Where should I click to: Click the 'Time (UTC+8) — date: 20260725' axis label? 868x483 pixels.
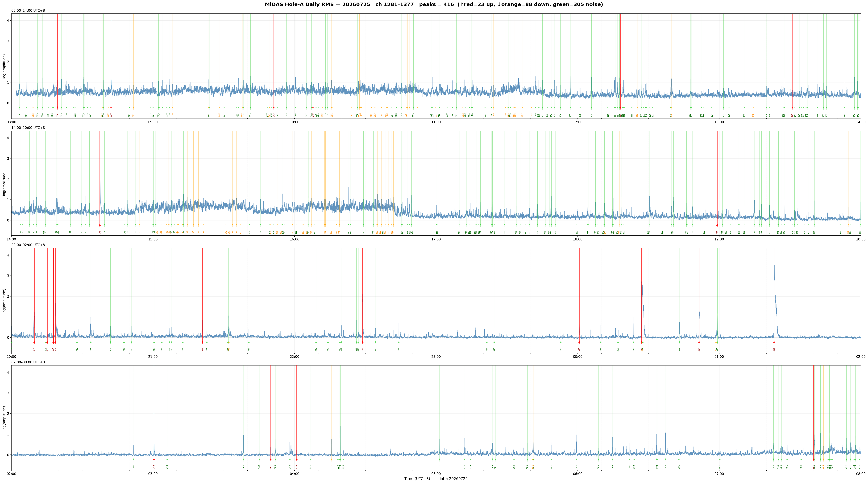[436, 479]
